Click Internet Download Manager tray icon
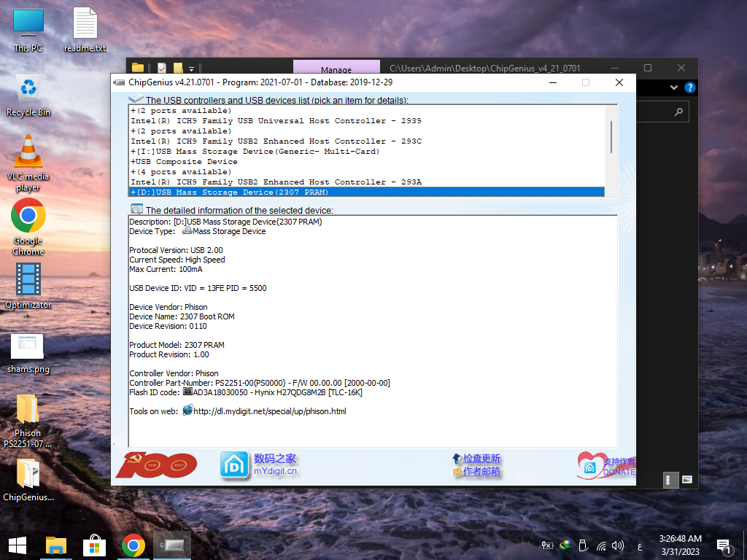 tap(565, 545)
